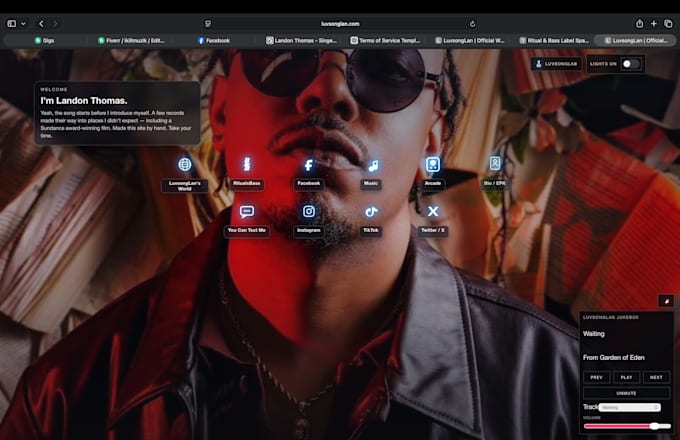The width and height of the screenshot is (680, 440).
Task: Reload the page in Safari
Action: pos(472,24)
